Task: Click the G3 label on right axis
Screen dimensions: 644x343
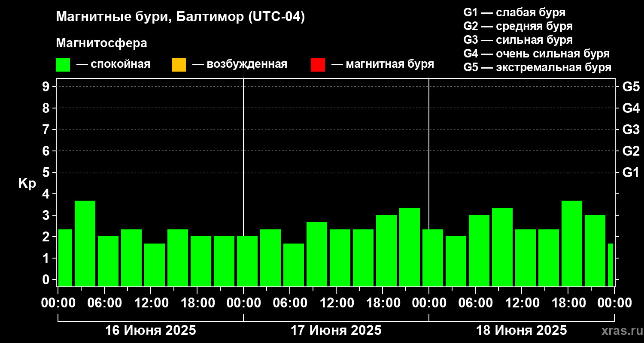Action: [x=631, y=129]
